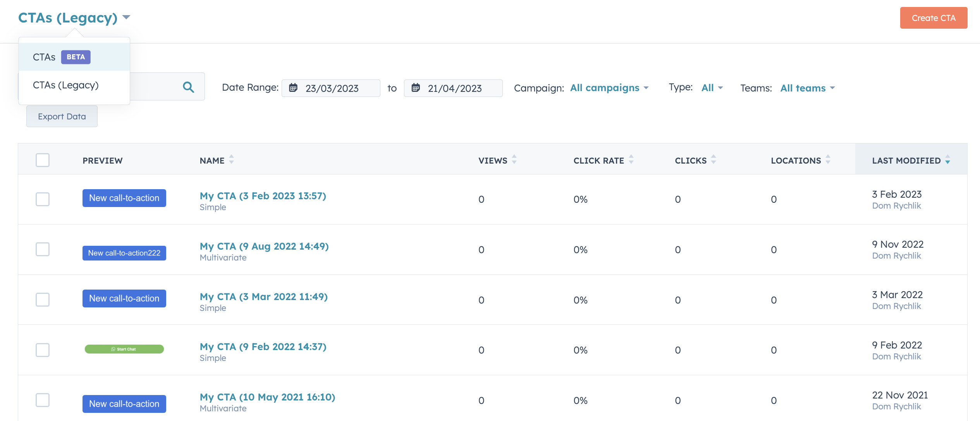Sort by Clicks column arrows

coord(714,159)
